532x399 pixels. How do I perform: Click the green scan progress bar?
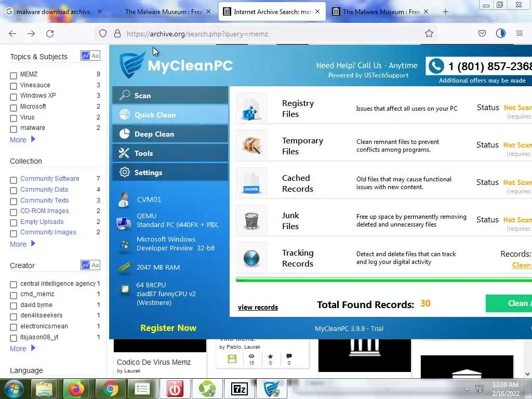[384, 280]
